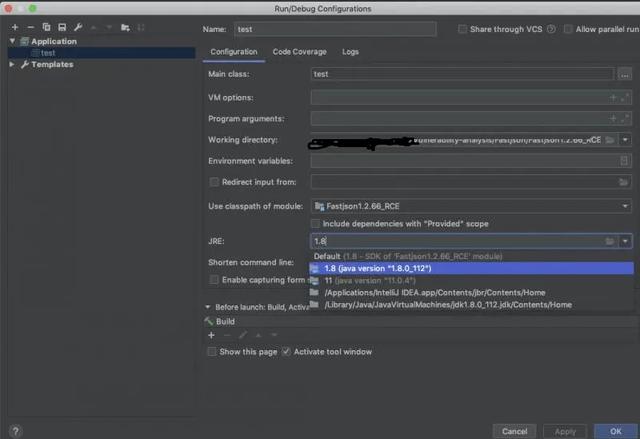Save configuration using the floppy disk icon
Image resolution: width=640 pixels, height=439 pixels.
[62, 27]
